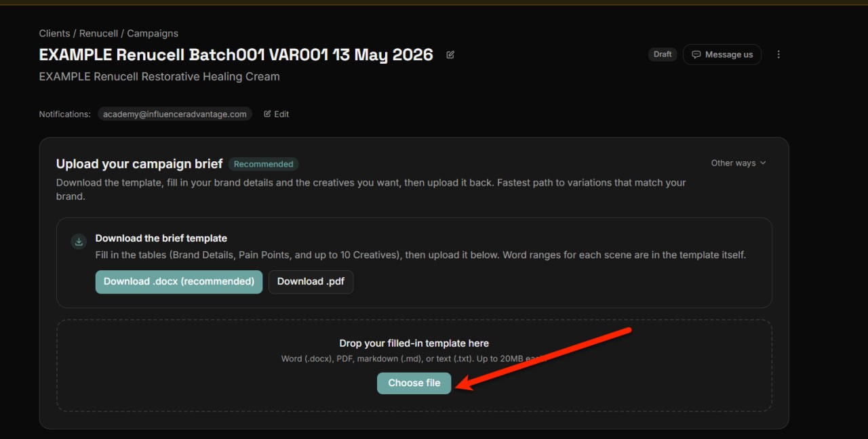Open the Clients breadcrumb link
This screenshot has width=868, height=439.
click(54, 33)
